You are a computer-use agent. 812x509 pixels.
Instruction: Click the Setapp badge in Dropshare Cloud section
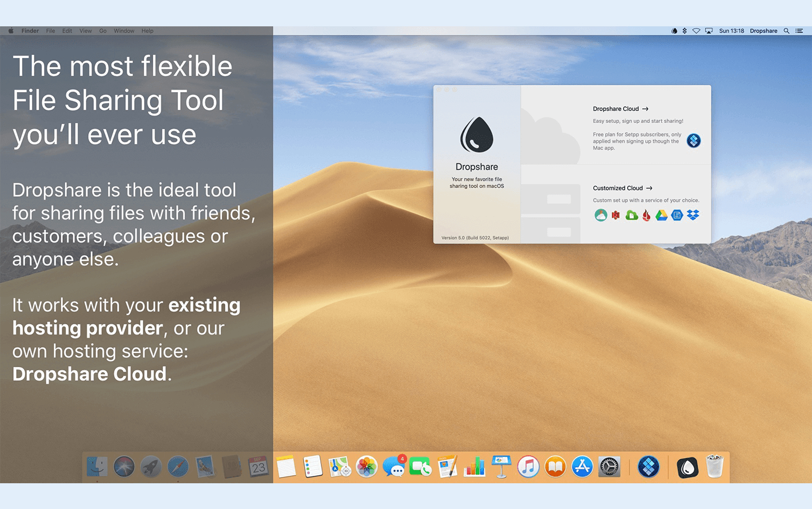[x=694, y=141]
